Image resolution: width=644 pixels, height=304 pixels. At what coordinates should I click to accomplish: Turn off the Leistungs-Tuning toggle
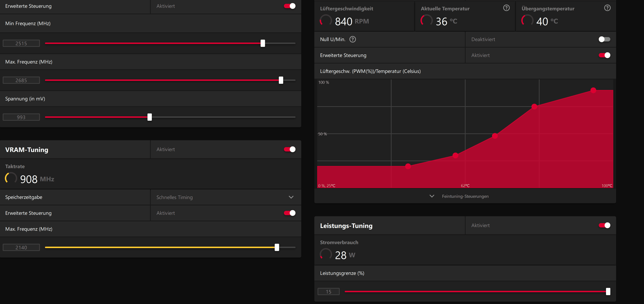click(x=604, y=225)
